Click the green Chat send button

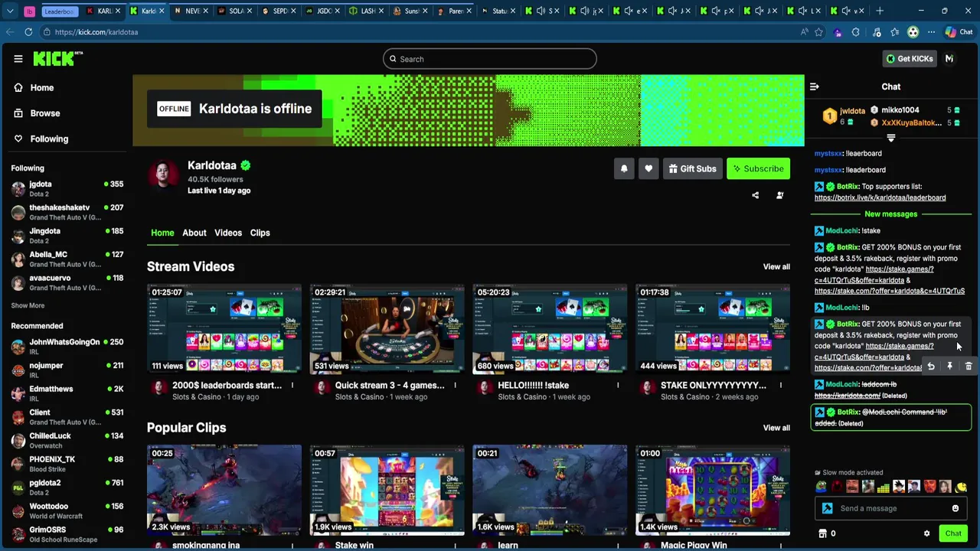click(953, 533)
